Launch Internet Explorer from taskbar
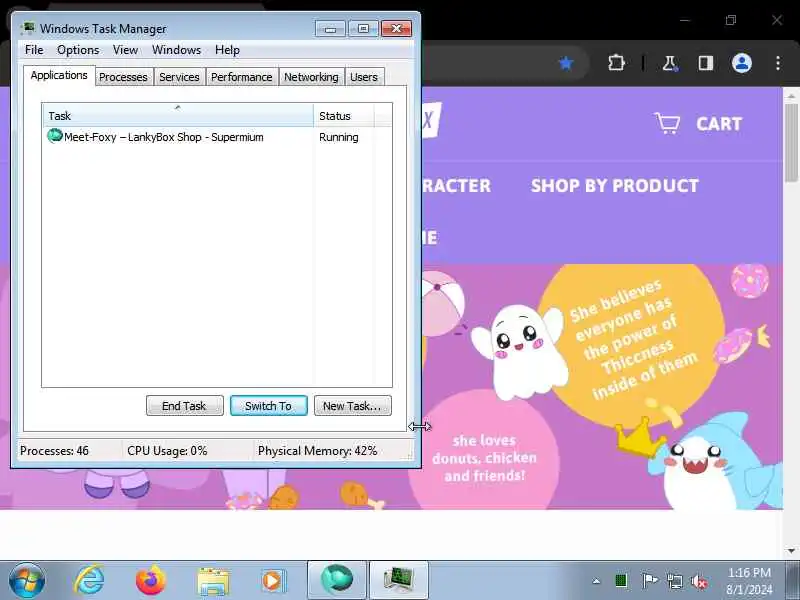 [89, 581]
